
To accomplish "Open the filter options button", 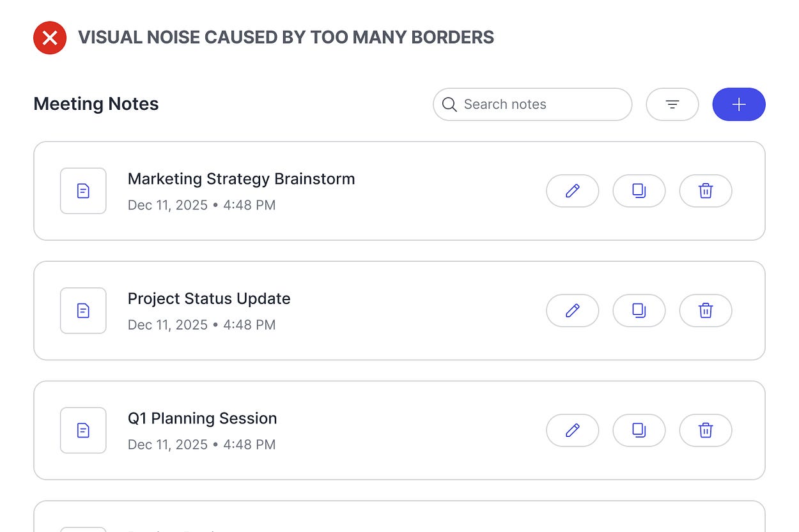I will click(x=672, y=104).
